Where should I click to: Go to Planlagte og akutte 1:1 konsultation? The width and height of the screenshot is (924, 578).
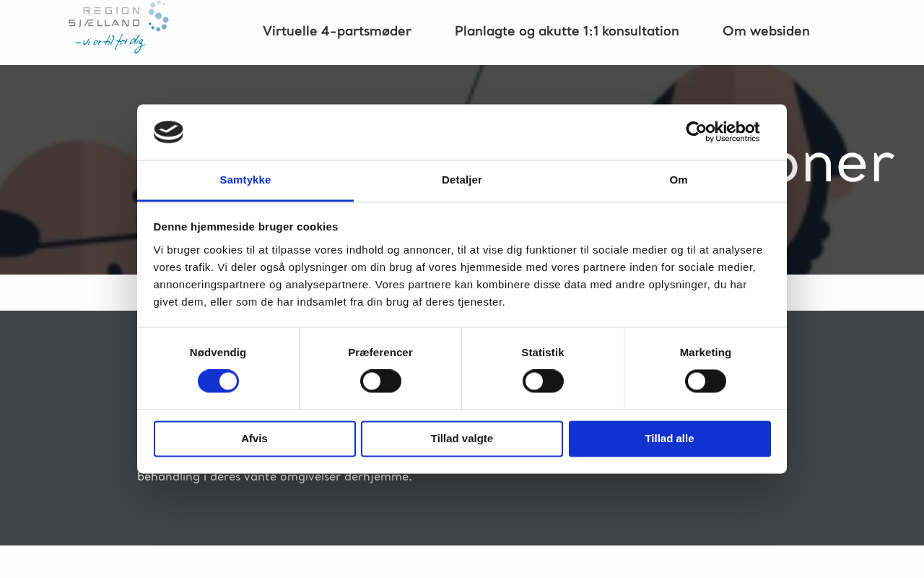[567, 31]
